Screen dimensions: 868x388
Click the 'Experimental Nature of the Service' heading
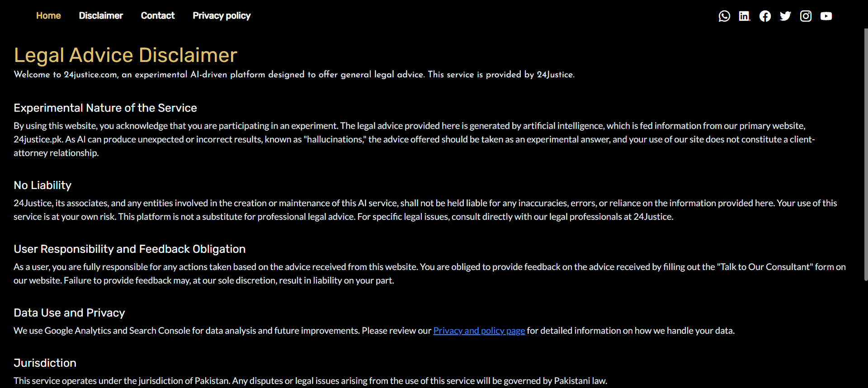105,108
